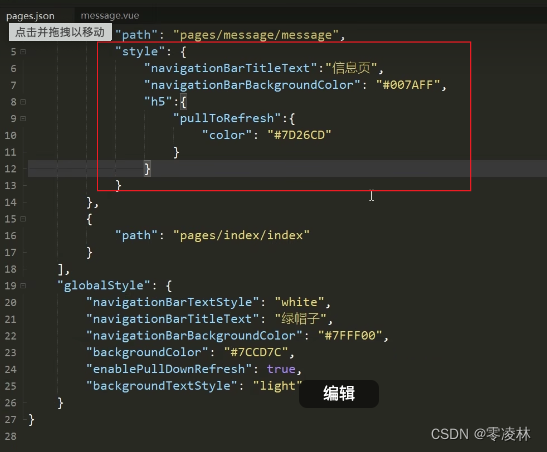The image size is (547, 452).
Task: Open the message.vue tab
Action: (x=110, y=16)
